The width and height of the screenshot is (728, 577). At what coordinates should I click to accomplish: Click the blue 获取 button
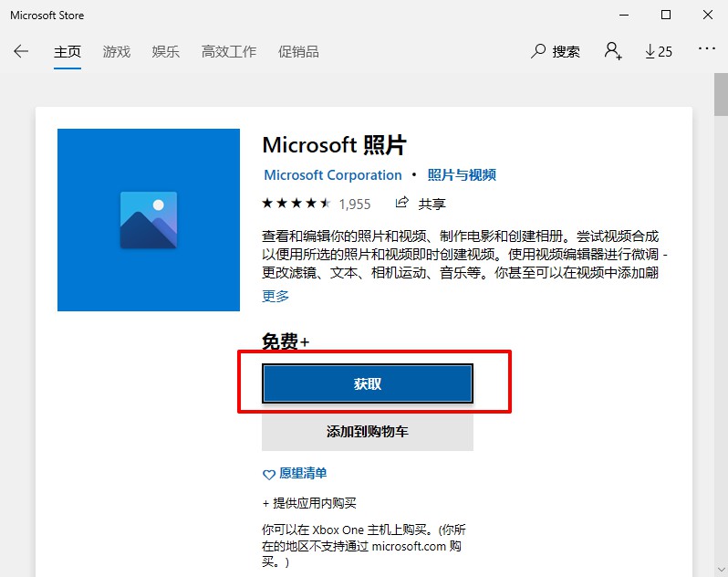click(x=368, y=383)
